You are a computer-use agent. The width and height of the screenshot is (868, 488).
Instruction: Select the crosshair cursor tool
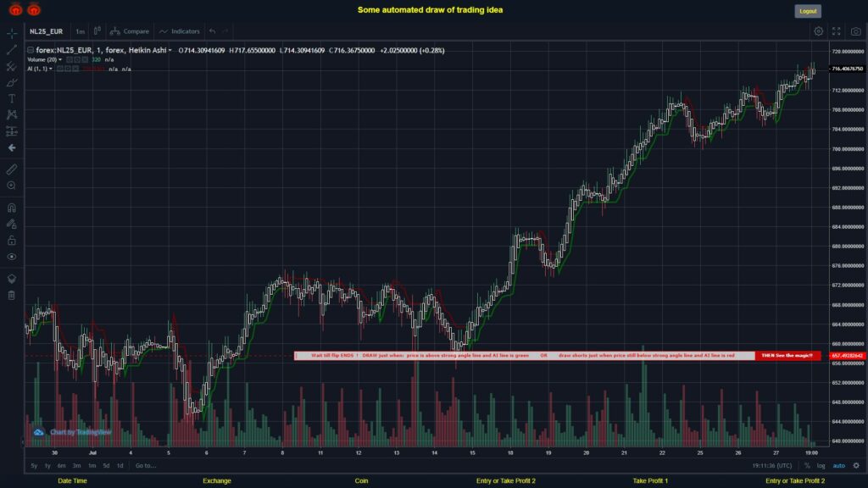pos(12,33)
